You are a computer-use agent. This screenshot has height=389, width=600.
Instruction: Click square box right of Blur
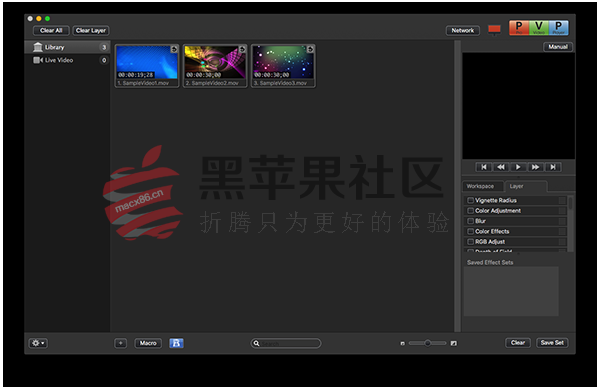(x=562, y=221)
